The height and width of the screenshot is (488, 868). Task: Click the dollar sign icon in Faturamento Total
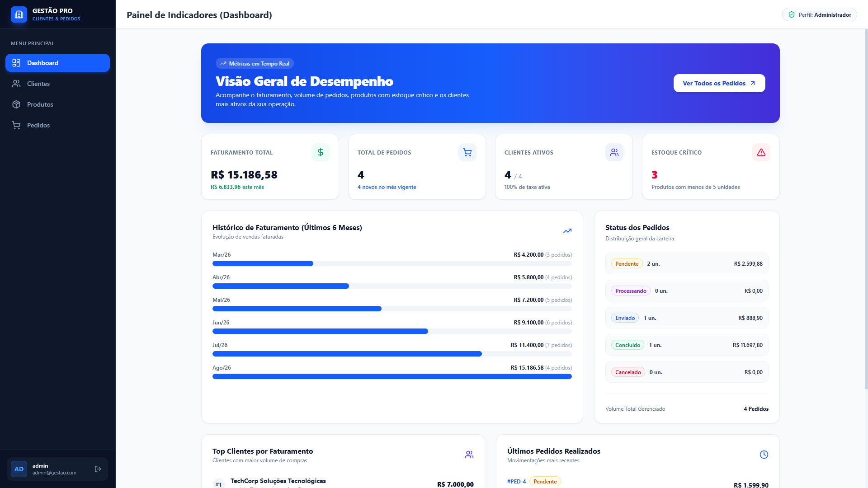pyautogui.click(x=321, y=152)
